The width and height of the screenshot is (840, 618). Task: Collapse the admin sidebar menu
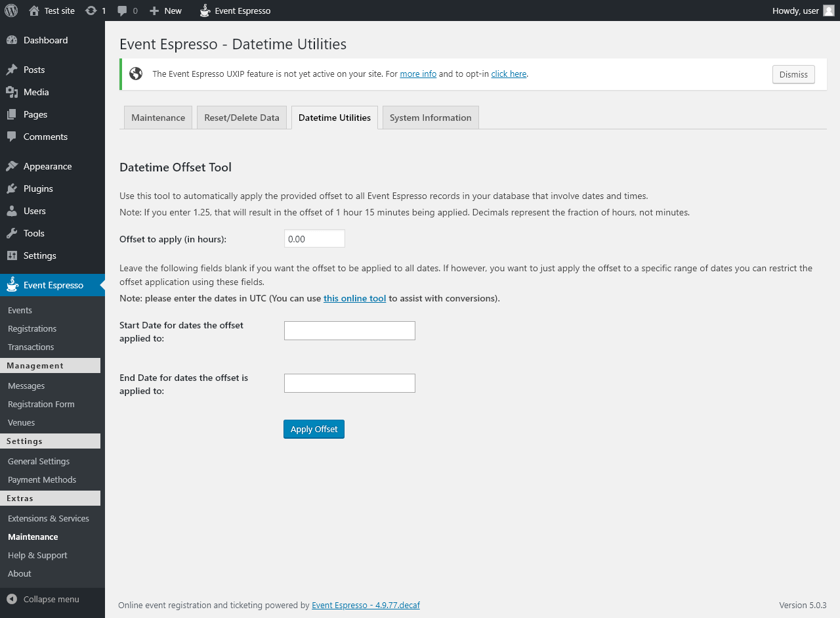point(43,599)
